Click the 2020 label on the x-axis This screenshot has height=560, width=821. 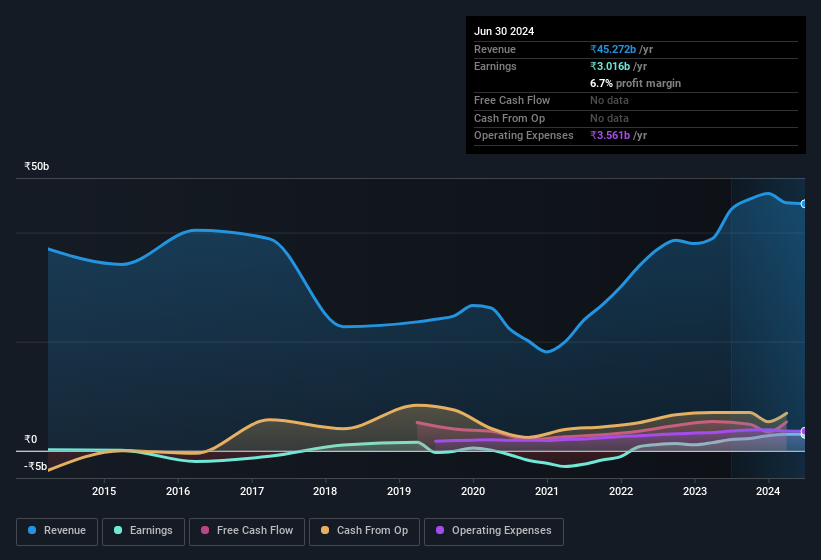473,491
